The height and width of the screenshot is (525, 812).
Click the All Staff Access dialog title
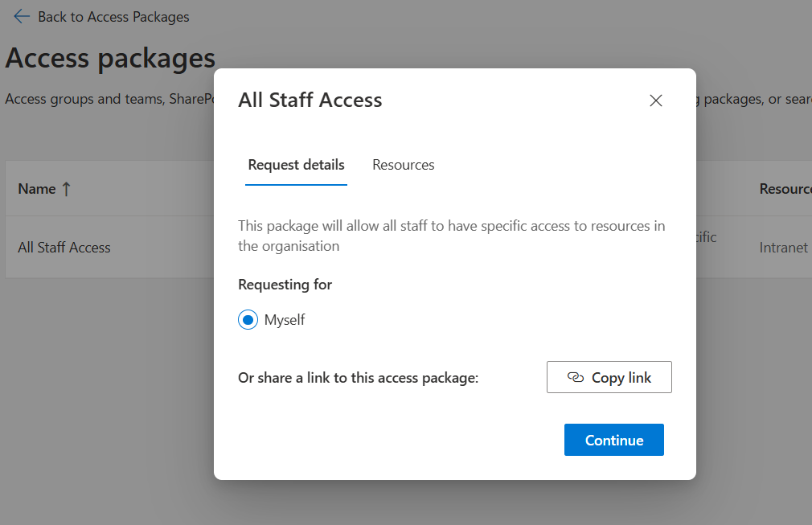(x=310, y=100)
